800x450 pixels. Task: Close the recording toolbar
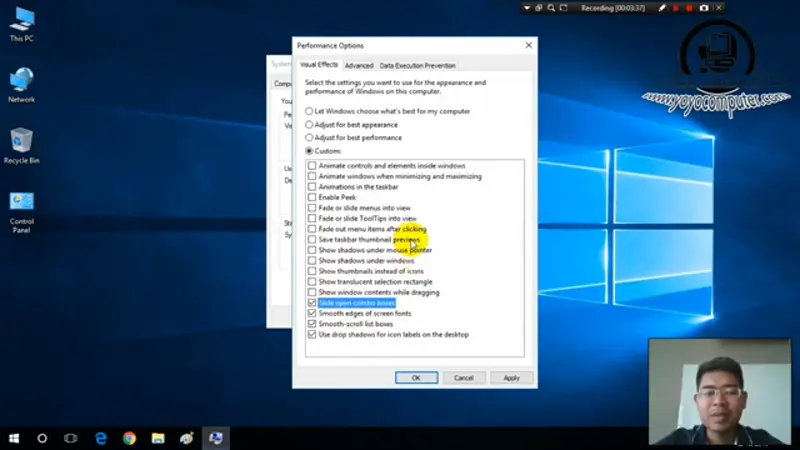tap(718, 8)
